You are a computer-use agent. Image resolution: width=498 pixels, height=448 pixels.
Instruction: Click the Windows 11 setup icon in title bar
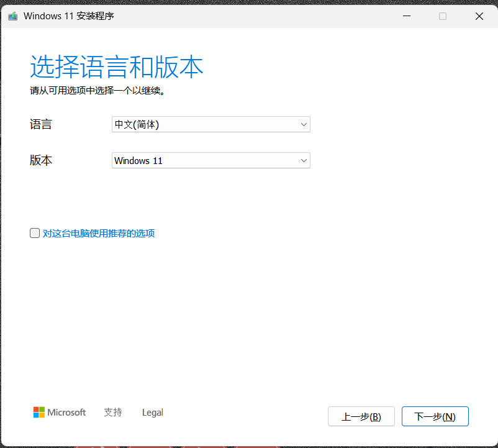pos(12,16)
